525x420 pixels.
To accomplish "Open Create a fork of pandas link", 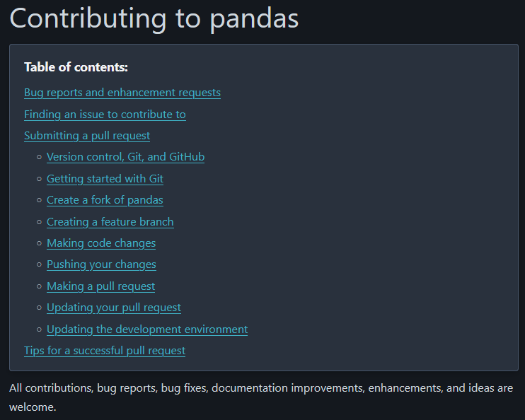I will tap(105, 200).
